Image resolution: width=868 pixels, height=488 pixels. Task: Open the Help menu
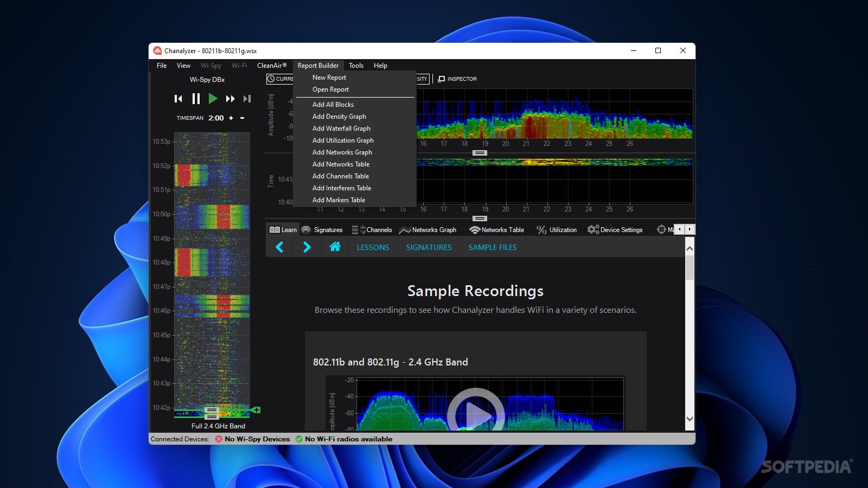[x=380, y=66]
